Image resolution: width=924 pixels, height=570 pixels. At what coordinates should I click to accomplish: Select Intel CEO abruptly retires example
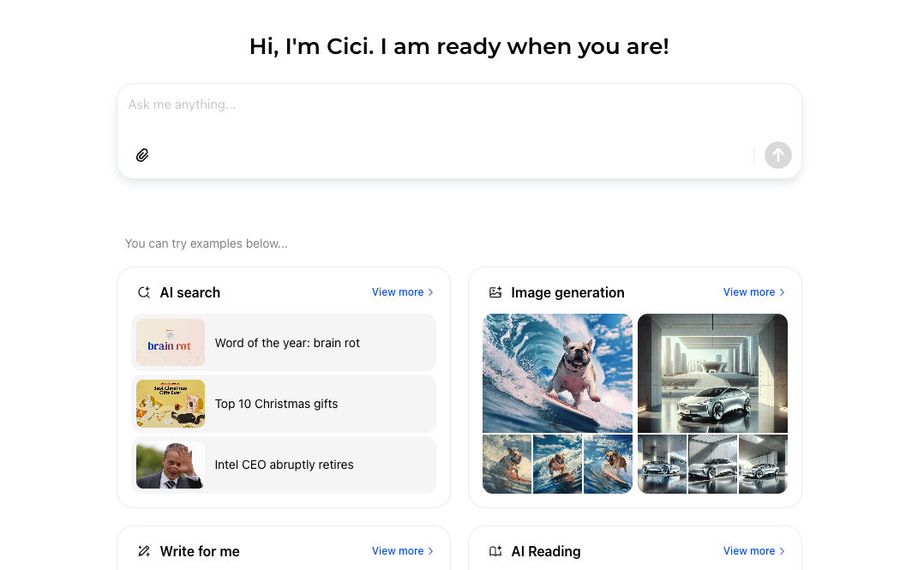click(284, 465)
